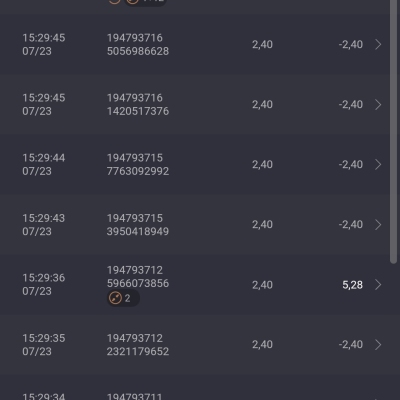The height and width of the screenshot is (400, 400).
Task: Open the partially visible 15:29:34 entry
Action: pyautogui.click(x=200, y=393)
